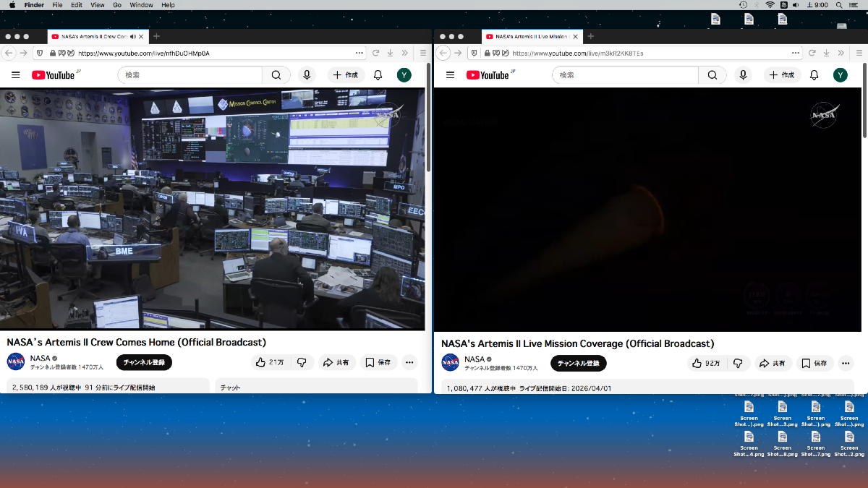Screen dimensions: 868x488
Task: Open the File menu in menu bar
Action: (x=57, y=5)
